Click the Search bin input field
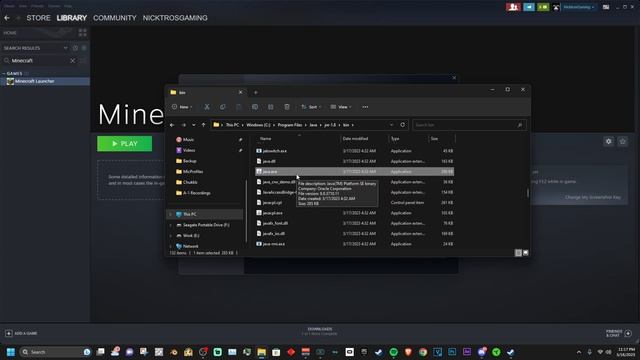This screenshot has width=640, height=360. tap(469, 125)
